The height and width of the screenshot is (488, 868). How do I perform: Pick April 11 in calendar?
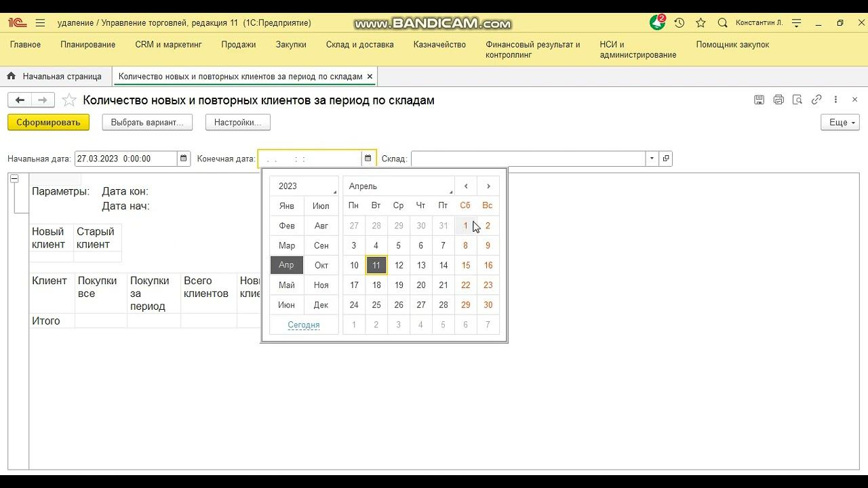coord(376,266)
